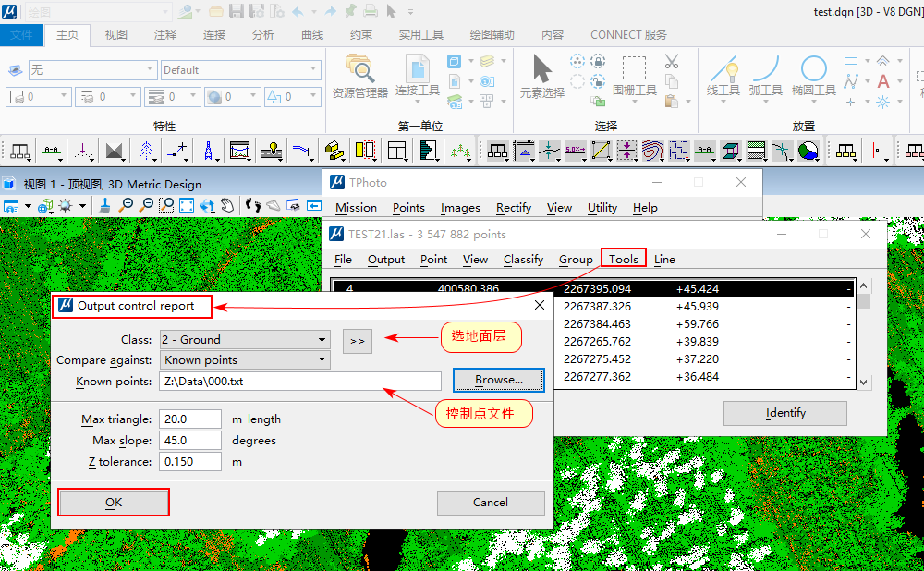Click the Identify button in TEST21.las window
Screen dimensions: 924x571
tap(784, 413)
